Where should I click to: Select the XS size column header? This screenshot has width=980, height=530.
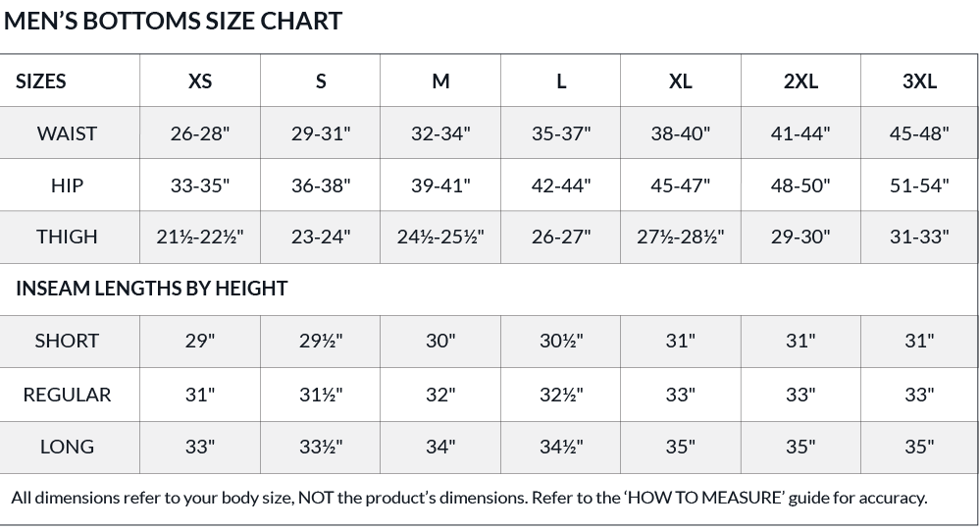(200, 81)
